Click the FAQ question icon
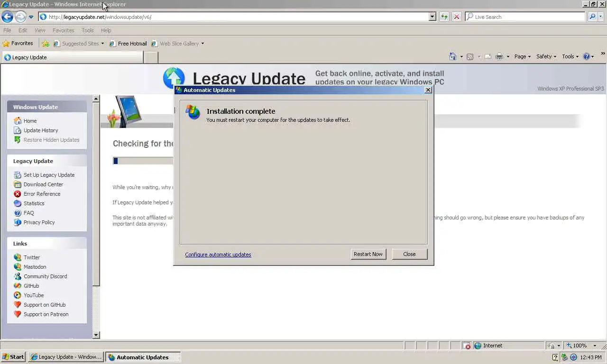Image resolution: width=607 pixels, height=364 pixels. pyautogui.click(x=18, y=213)
